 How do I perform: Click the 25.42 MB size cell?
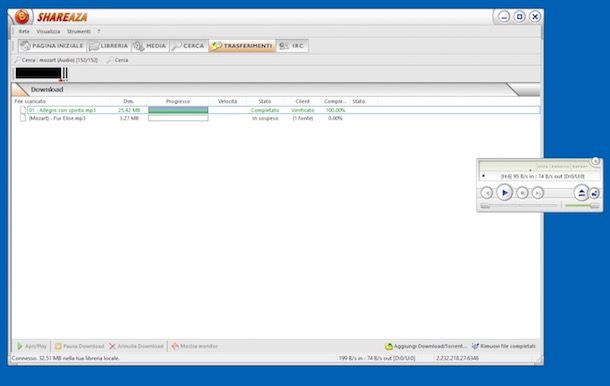pos(129,110)
